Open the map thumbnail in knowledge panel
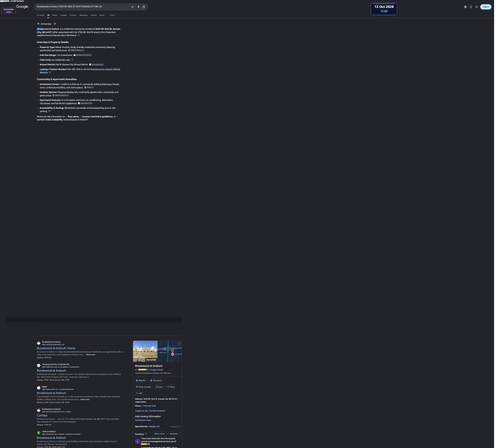500x448 pixels. [170, 351]
